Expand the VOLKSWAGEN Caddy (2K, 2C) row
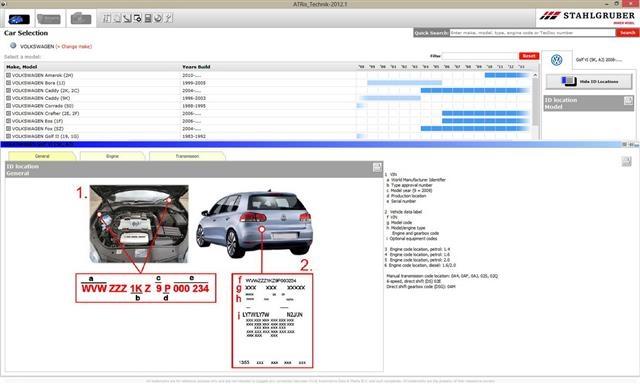Viewport: 640px width, 384px height. tap(8, 91)
